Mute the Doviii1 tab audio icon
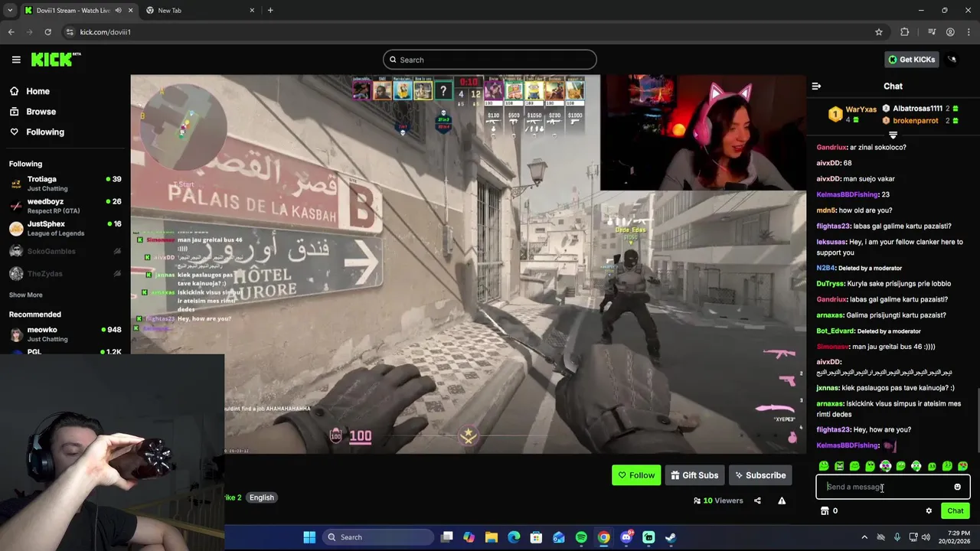This screenshot has height=551, width=980. pos(118,11)
